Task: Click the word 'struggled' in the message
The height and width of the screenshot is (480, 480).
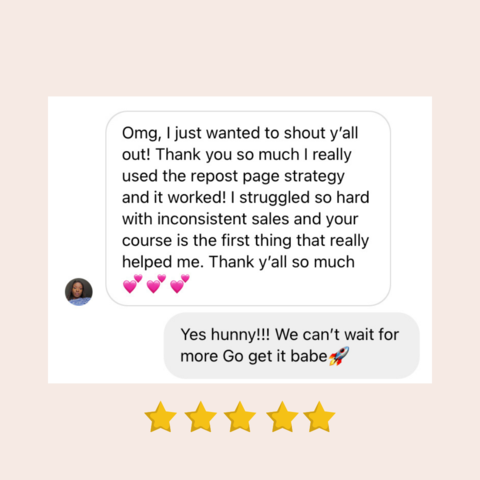Action: 275,198
